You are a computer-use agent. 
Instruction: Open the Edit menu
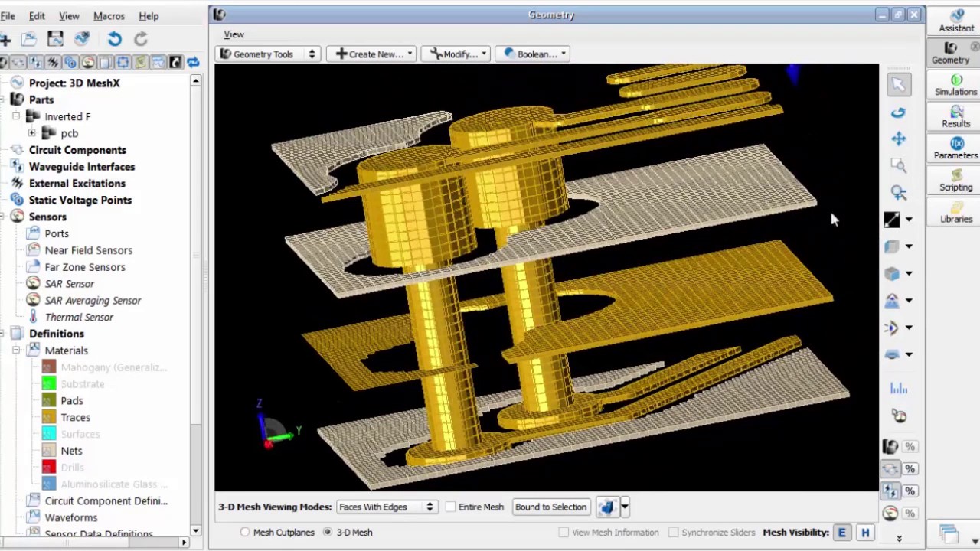(x=37, y=16)
